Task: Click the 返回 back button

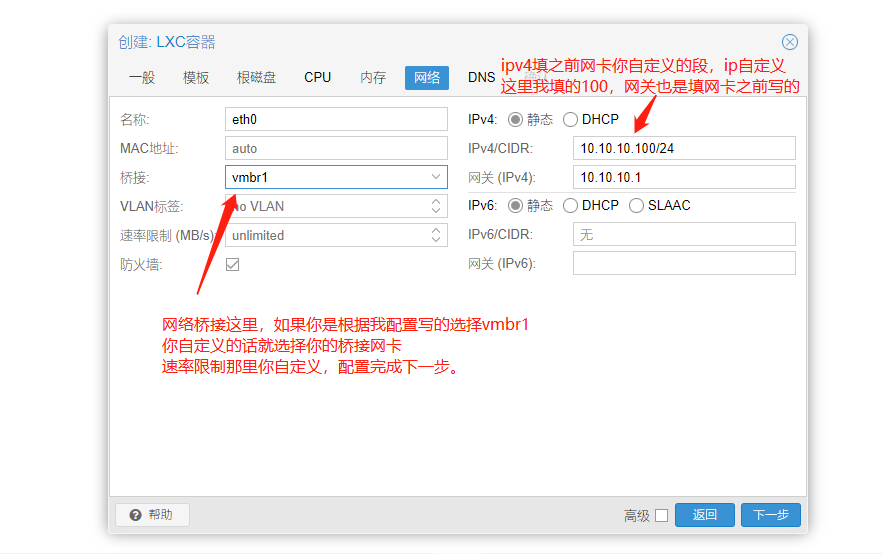Action: 705,515
